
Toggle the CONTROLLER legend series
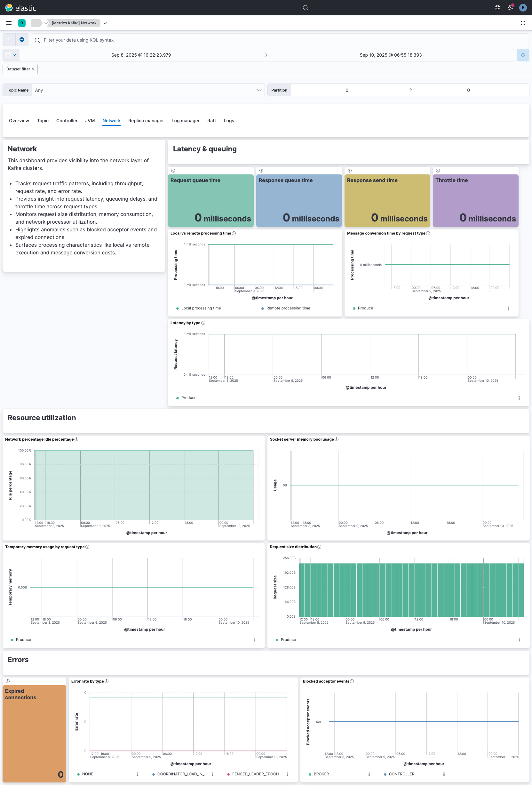point(401,774)
